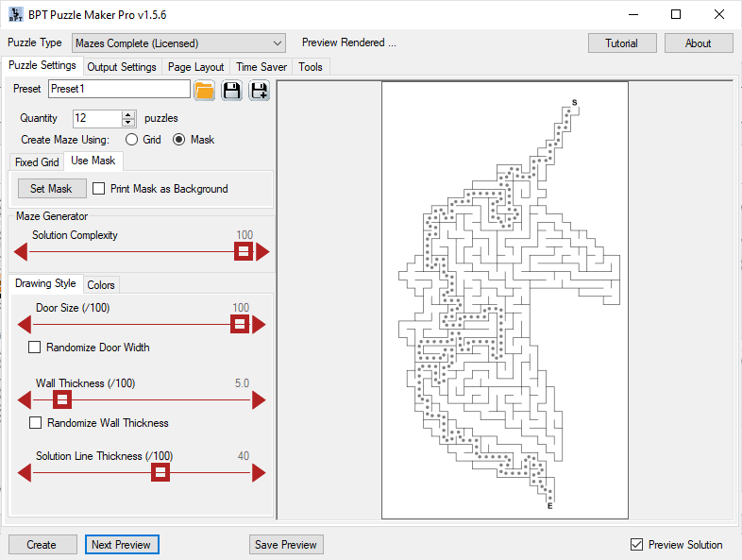Switch to Colors tab
The height and width of the screenshot is (560, 742).
pos(101,285)
